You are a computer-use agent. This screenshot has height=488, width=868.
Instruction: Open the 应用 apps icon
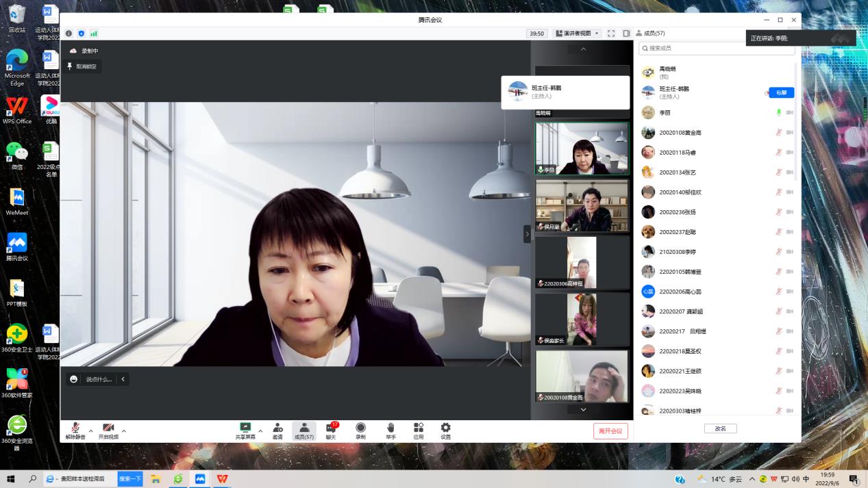[419, 431]
